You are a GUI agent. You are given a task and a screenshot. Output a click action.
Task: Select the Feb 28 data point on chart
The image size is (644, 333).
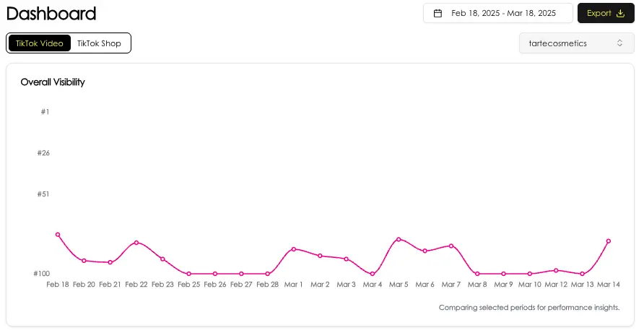[x=268, y=274]
